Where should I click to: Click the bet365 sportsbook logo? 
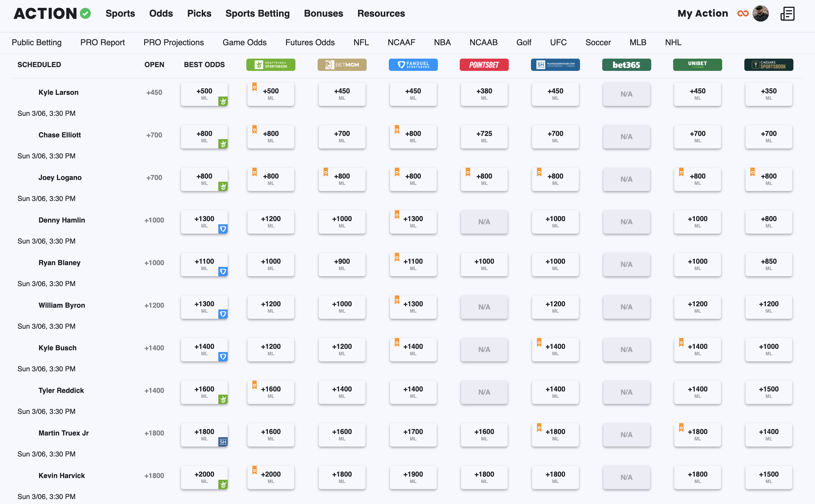(626, 65)
